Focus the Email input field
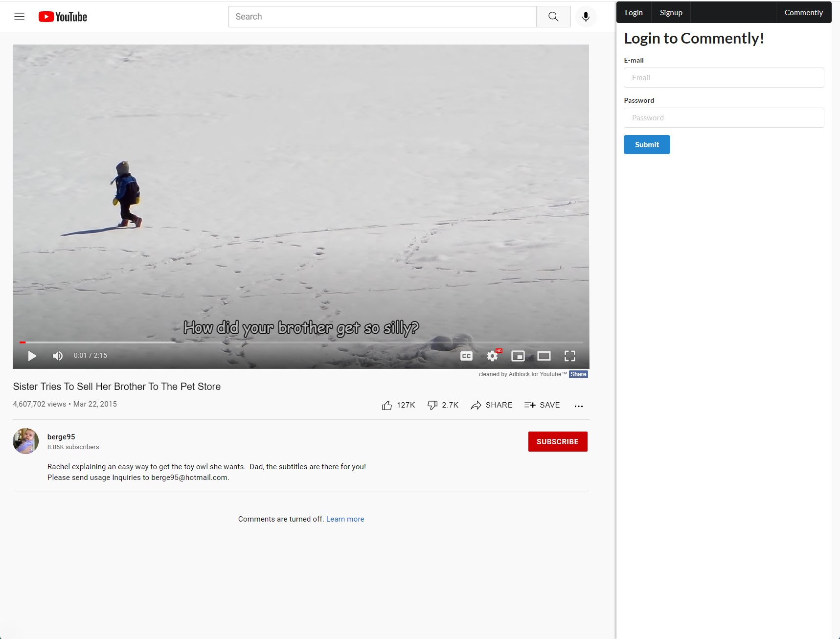 724,78
